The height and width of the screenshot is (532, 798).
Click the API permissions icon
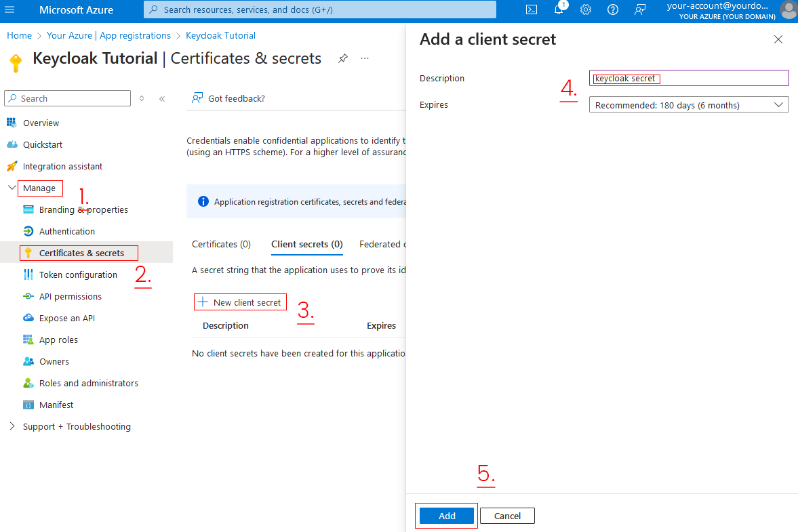28,297
